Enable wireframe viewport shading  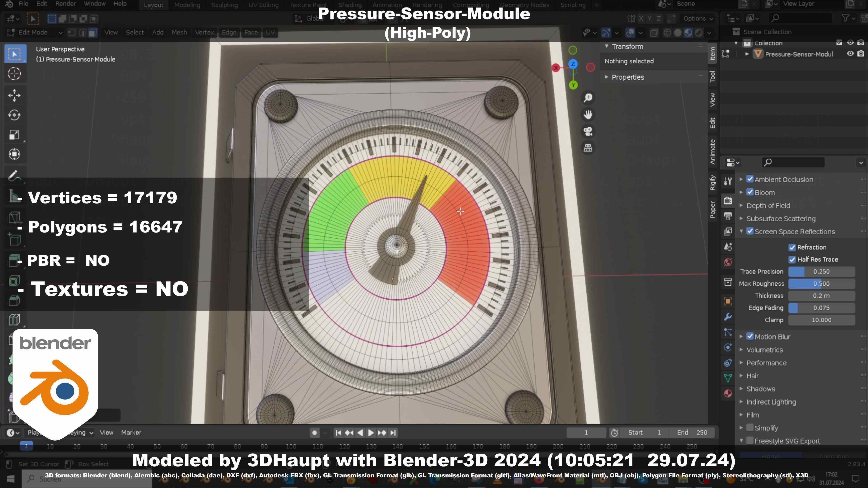click(667, 33)
